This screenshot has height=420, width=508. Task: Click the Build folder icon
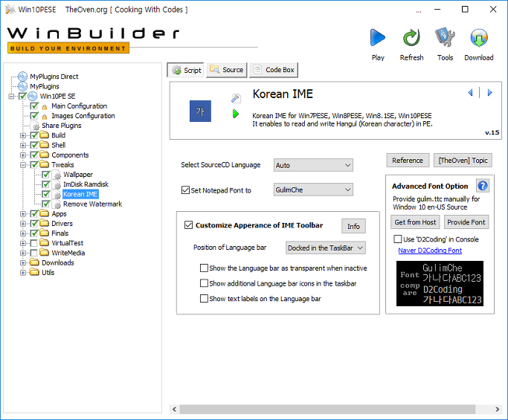[x=44, y=135]
